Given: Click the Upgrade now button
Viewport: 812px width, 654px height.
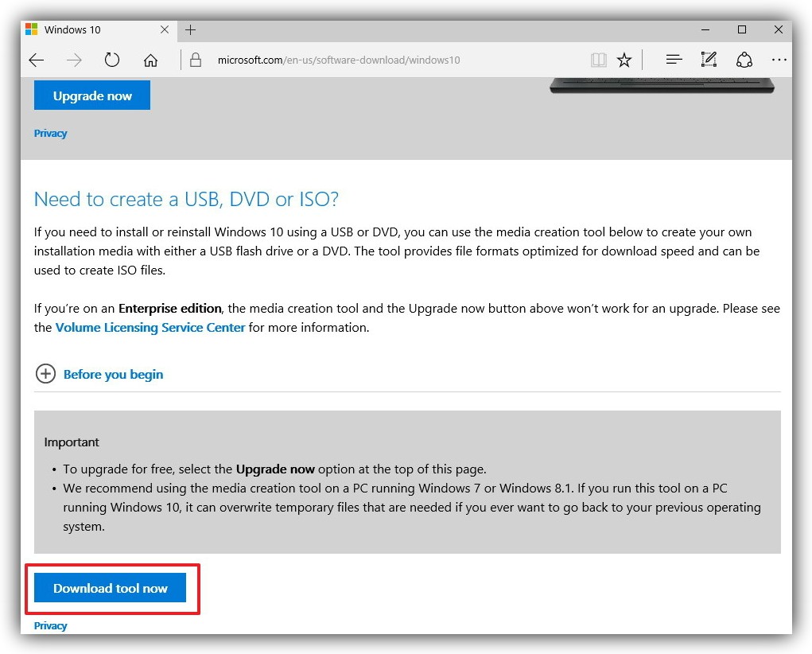Looking at the screenshot, I should pyautogui.click(x=92, y=95).
